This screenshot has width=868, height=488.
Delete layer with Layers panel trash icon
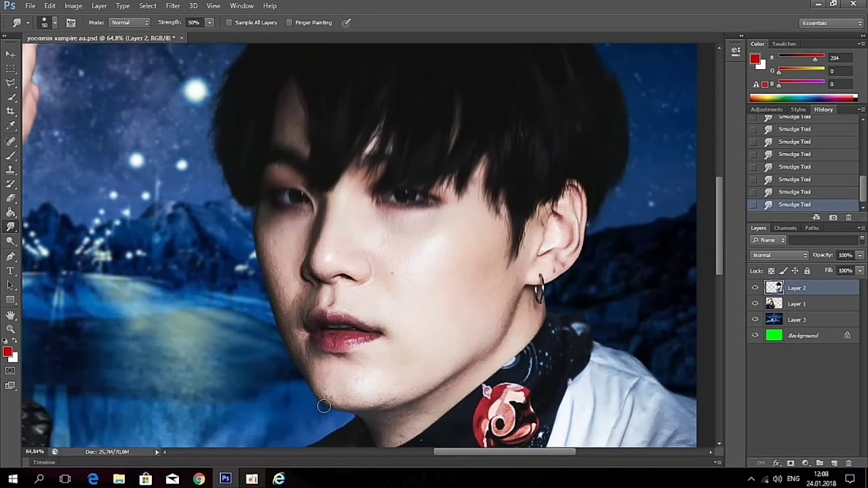(x=848, y=463)
